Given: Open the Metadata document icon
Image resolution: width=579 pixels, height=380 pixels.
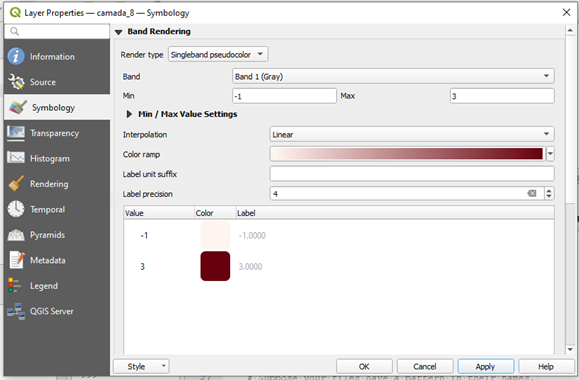Looking at the screenshot, I should [x=17, y=260].
